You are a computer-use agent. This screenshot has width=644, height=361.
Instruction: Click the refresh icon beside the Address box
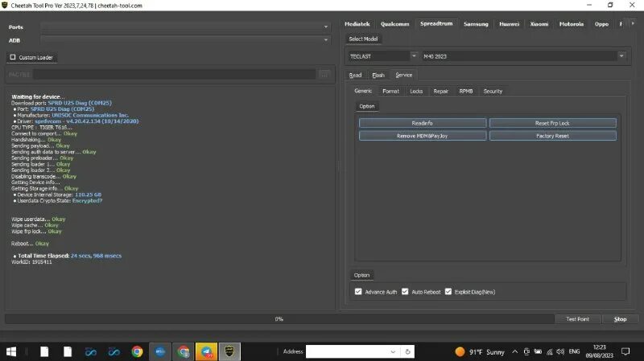coord(407,351)
